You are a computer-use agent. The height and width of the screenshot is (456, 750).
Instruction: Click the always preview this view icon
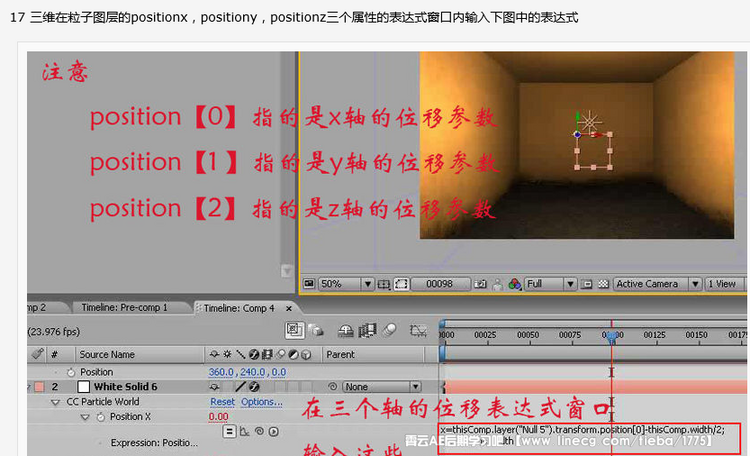(x=309, y=284)
